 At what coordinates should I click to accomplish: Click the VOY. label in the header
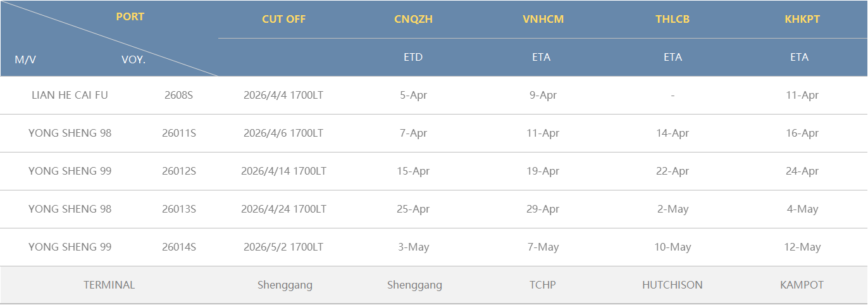[x=133, y=60]
